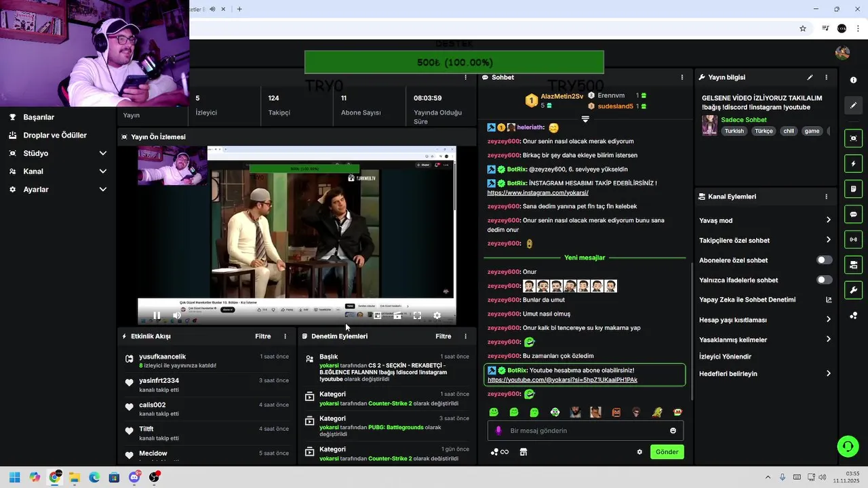
Task: Toggle the document moderation panel icon in right sidebar
Action: tap(853, 188)
